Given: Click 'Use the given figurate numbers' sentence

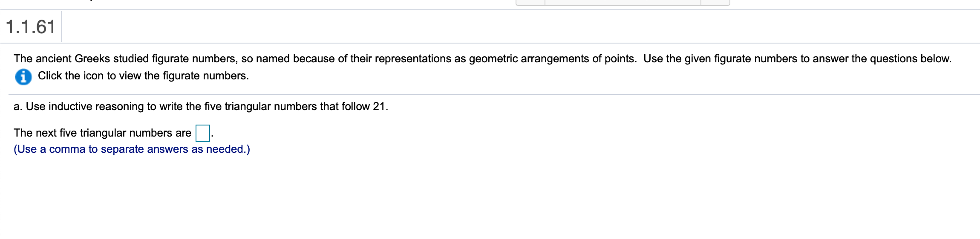Looking at the screenshot, I should (720, 59).
